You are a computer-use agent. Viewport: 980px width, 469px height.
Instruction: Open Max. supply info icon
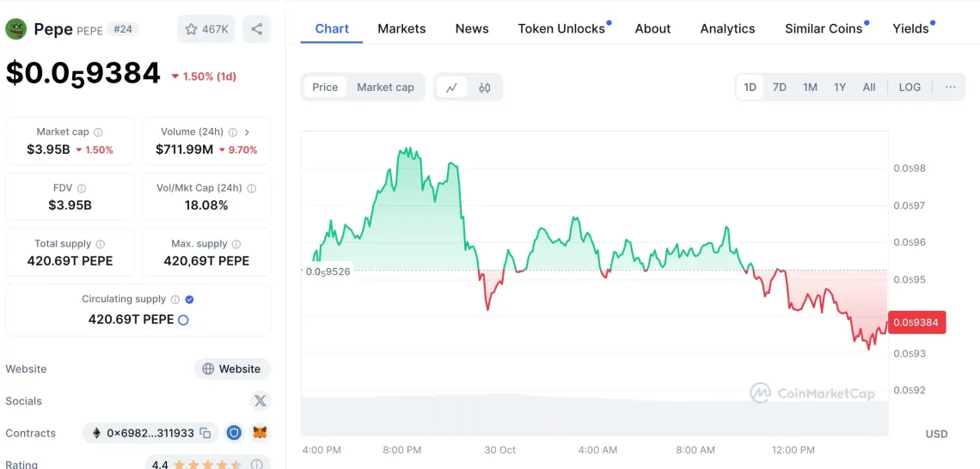[237, 244]
